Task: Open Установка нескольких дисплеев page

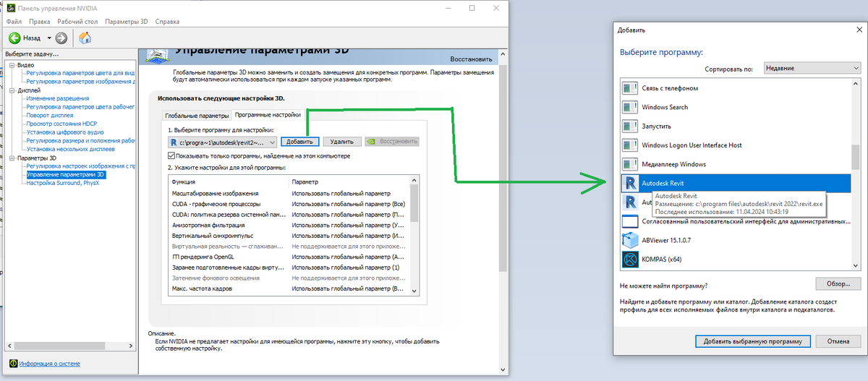Action: point(69,149)
